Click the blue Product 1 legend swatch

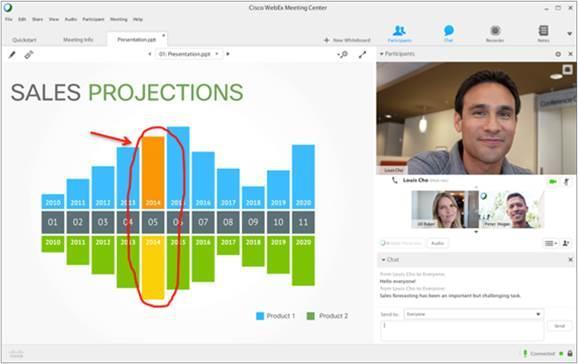(260, 316)
